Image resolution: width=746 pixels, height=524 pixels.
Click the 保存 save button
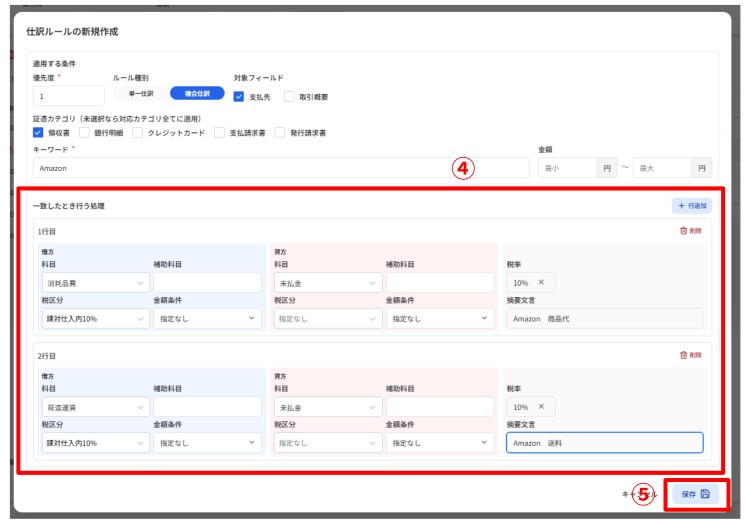pos(696,494)
